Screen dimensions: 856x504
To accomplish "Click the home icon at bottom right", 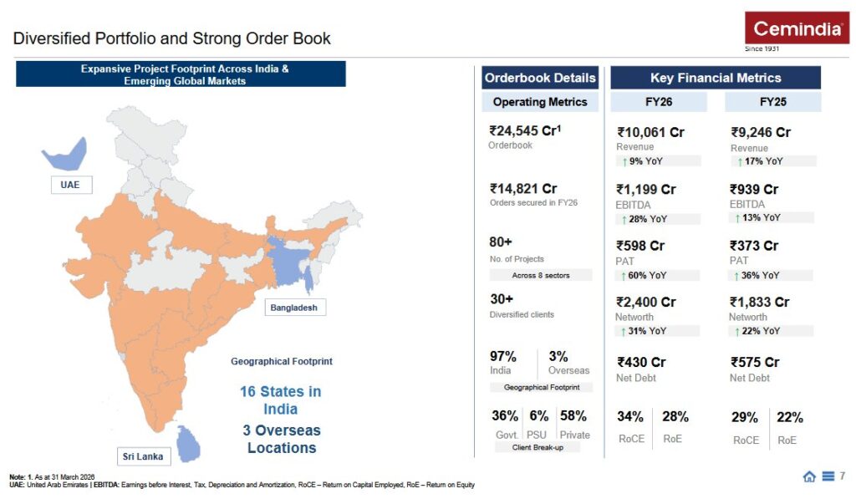I will point(809,476).
